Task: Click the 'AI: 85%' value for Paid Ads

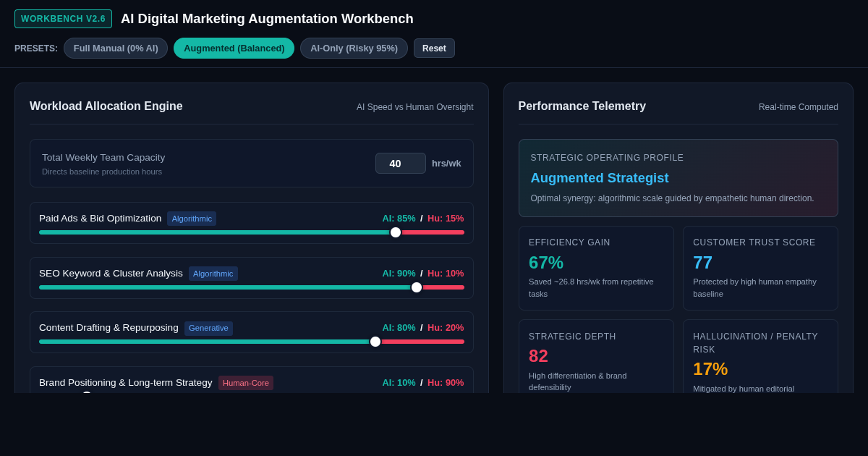Action: [399, 219]
